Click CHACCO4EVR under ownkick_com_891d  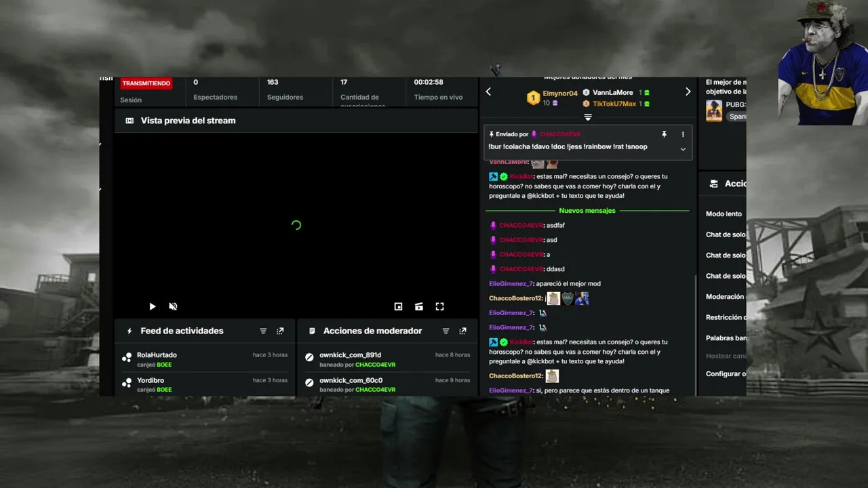click(x=375, y=365)
